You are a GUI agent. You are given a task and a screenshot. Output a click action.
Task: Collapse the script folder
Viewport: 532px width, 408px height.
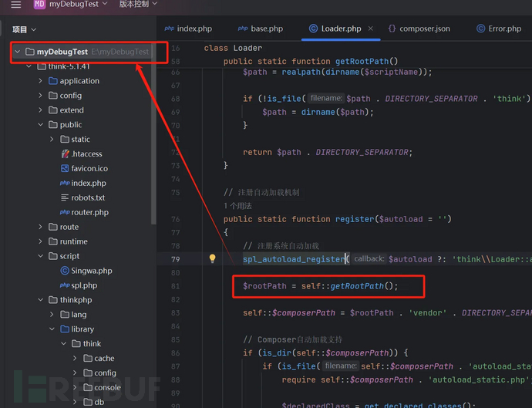point(41,256)
